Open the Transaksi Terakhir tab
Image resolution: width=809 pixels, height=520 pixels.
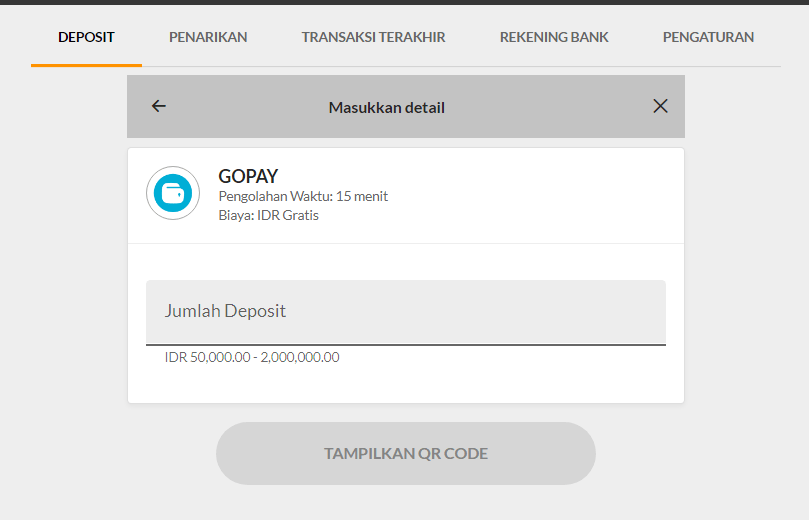pos(373,37)
